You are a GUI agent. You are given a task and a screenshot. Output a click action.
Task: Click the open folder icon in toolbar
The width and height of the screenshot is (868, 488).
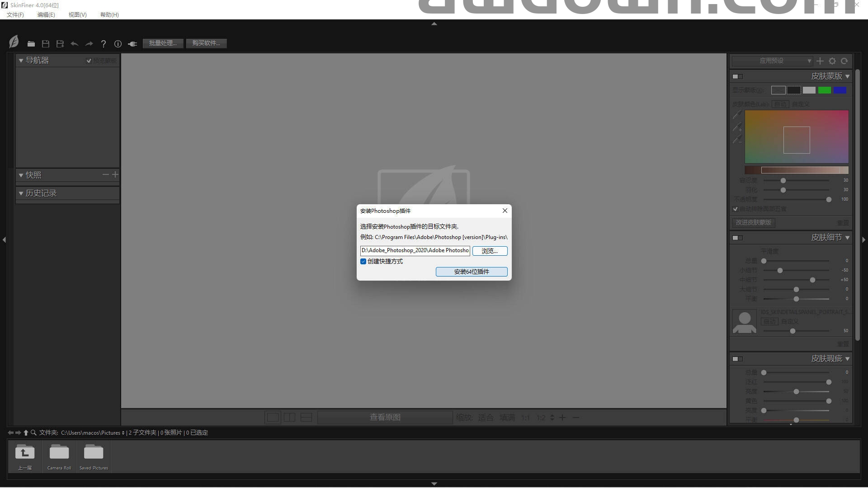coord(31,44)
